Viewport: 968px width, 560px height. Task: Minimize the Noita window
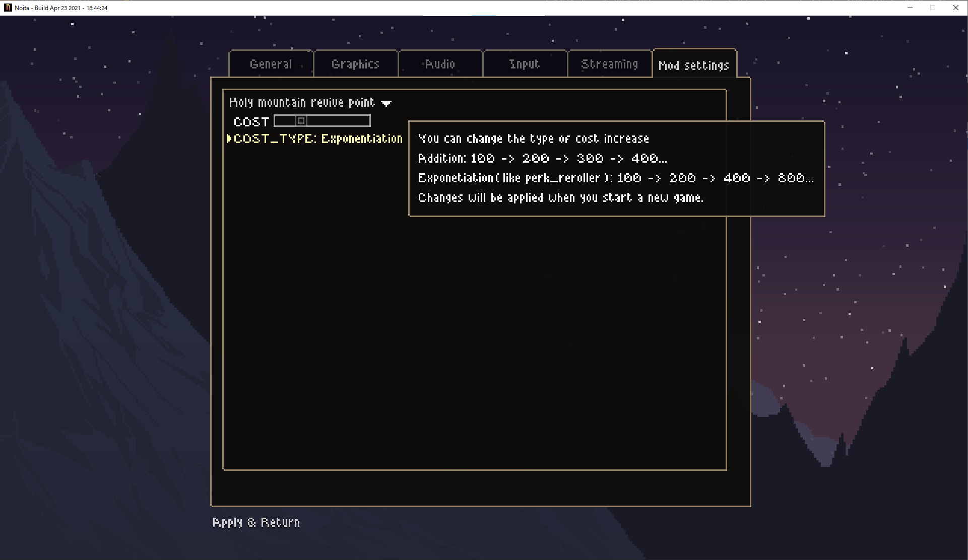pos(910,8)
